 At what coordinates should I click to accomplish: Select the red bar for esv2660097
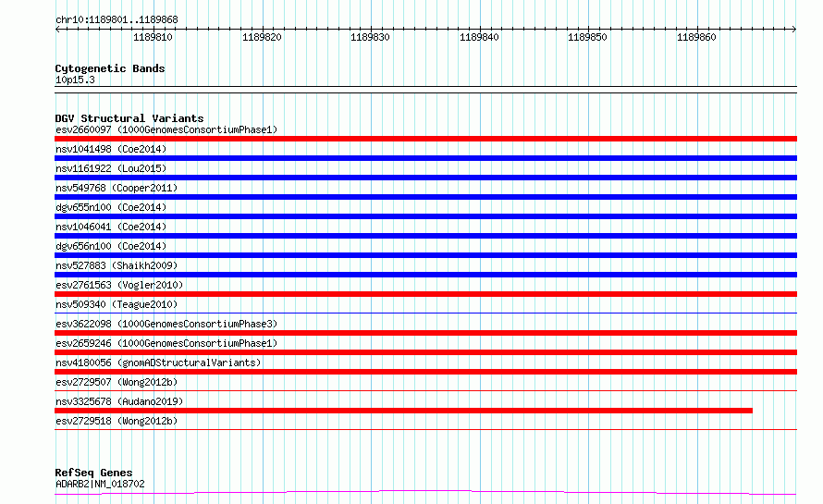pyautogui.click(x=425, y=139)
